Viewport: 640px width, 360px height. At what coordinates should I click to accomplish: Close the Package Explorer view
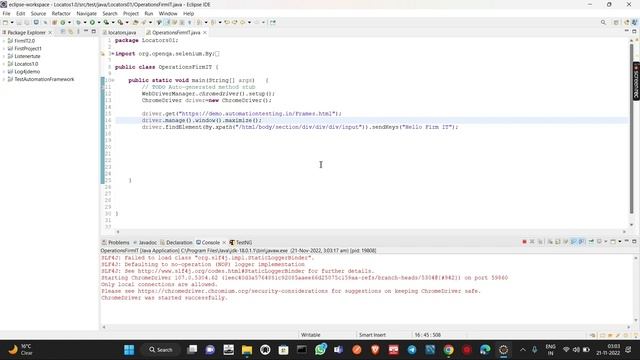[50, 32]
